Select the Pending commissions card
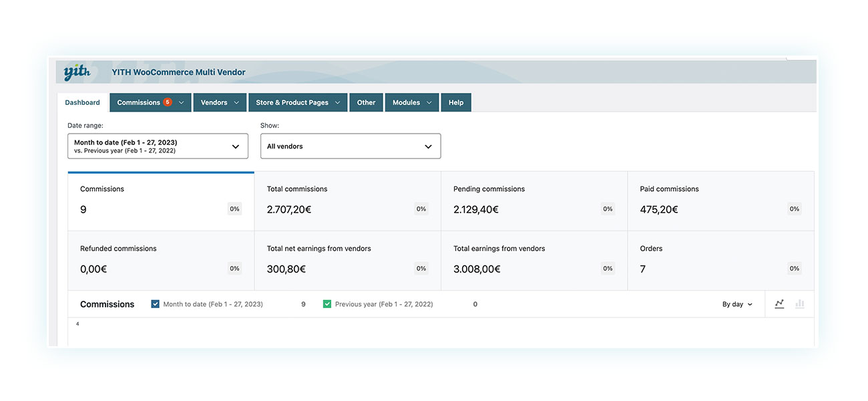868x401 pixels. pyautogui.click(x=533, y=201)
